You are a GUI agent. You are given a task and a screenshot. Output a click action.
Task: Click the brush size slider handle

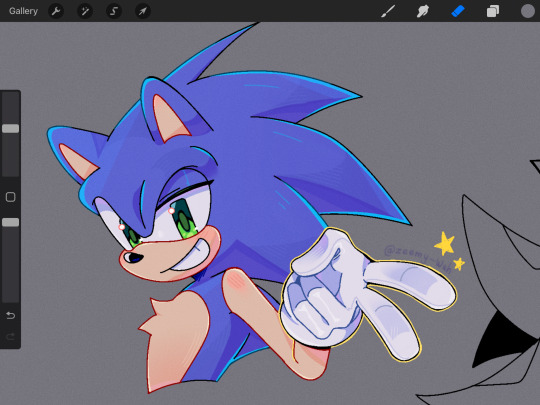pyautogui.click(x=11, y=128)
